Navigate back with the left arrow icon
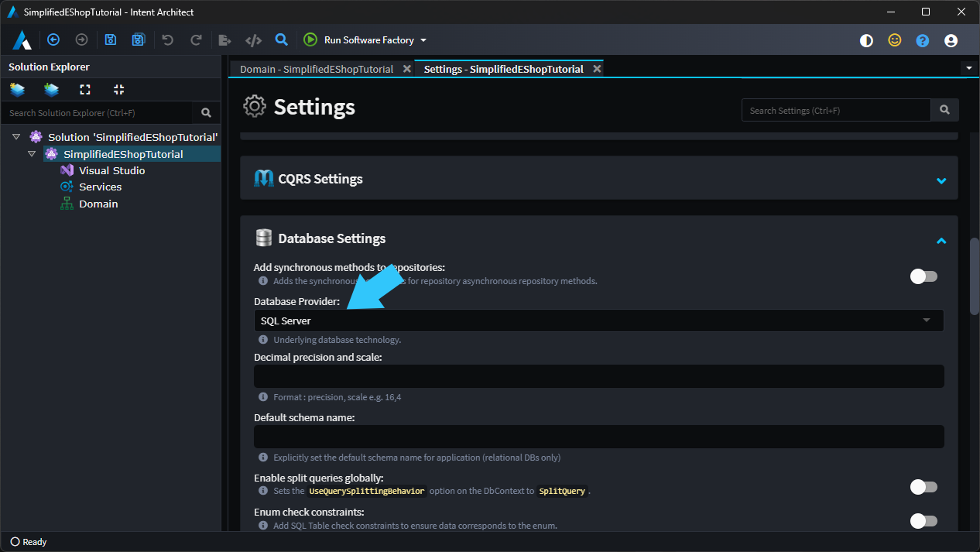The image size is (980, 552). point(53,40)
